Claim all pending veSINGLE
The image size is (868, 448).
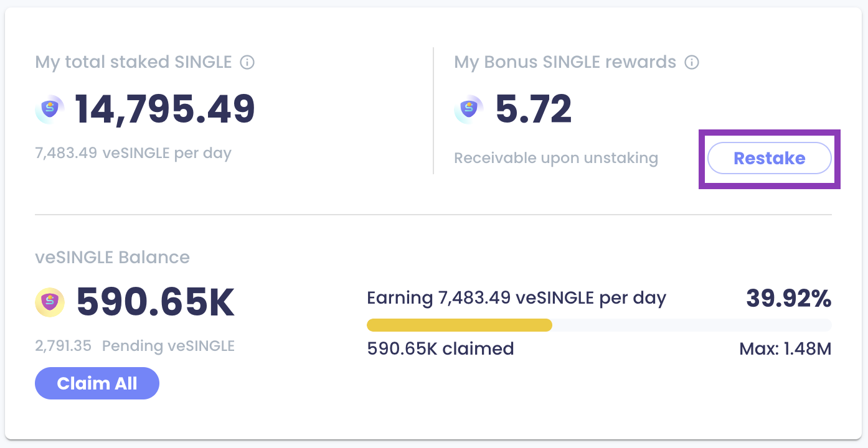click(x=97, y=383)
